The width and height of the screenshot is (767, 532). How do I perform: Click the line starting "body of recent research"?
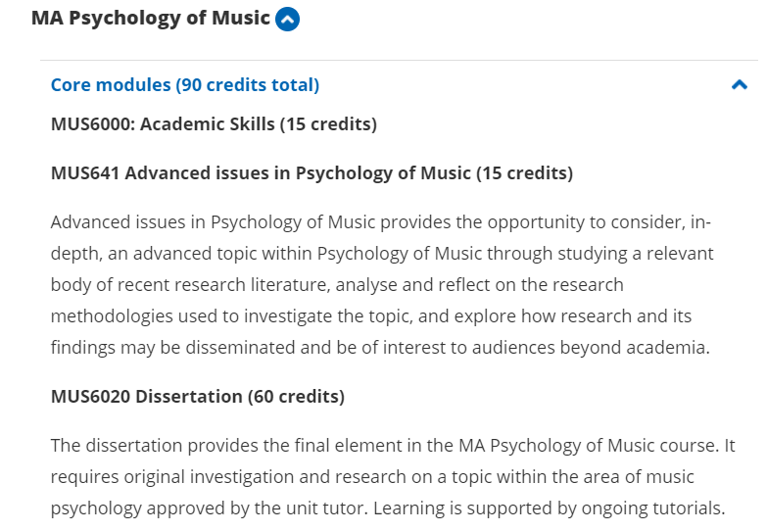point(337,285)
